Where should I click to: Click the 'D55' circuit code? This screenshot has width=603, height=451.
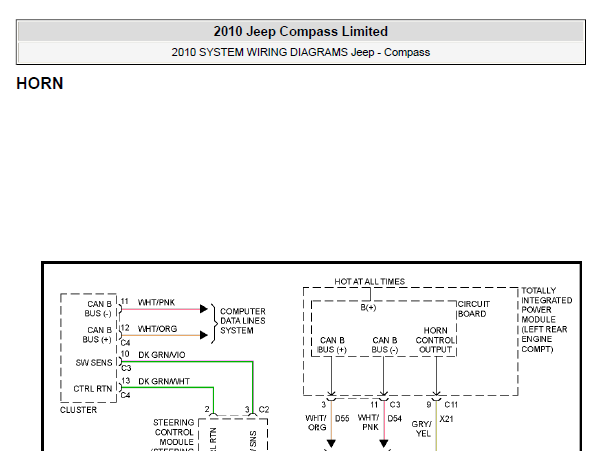pyautogui.click(x=342, y=418)
